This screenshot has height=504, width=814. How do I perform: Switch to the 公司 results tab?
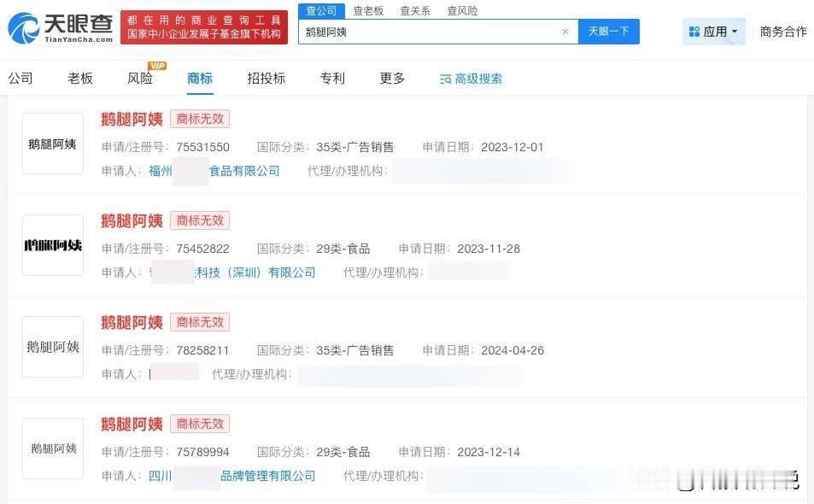click(20, 79)
